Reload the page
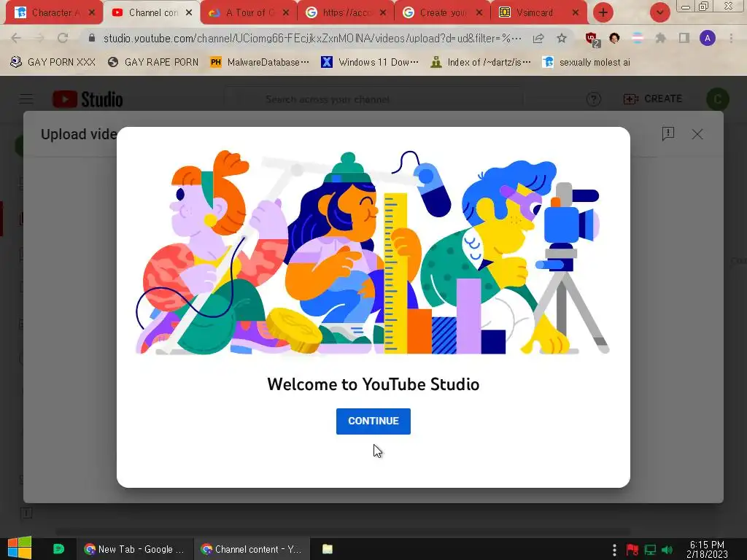Image resolution: width=747 pixels, height=560 pixels. pos(63,38)
